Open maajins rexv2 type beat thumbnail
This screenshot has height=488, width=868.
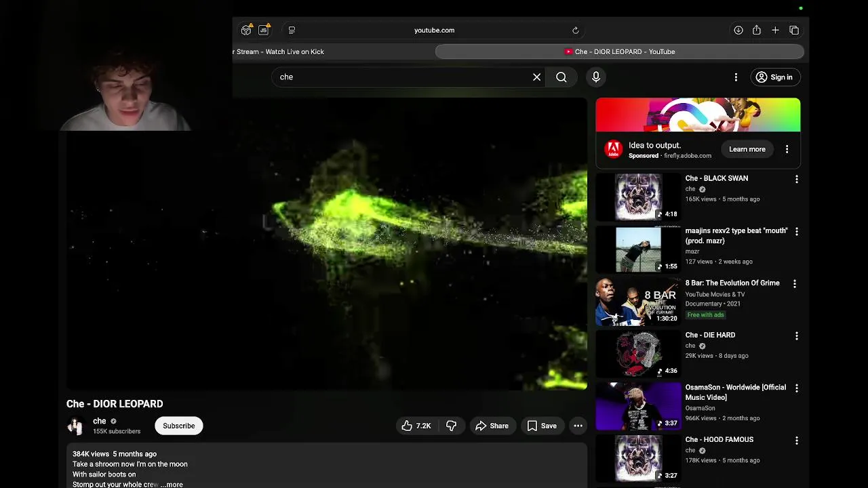click(638, 249)
